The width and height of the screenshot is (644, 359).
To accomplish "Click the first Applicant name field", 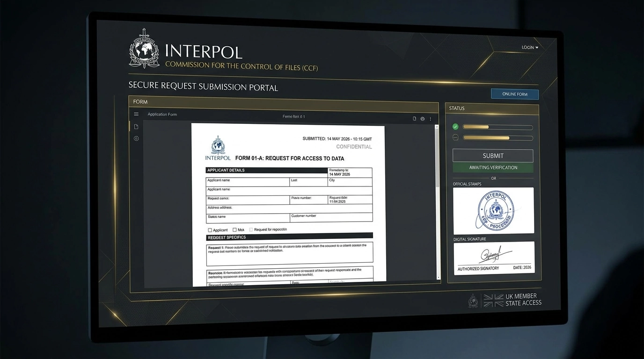I will pos(248,182).
